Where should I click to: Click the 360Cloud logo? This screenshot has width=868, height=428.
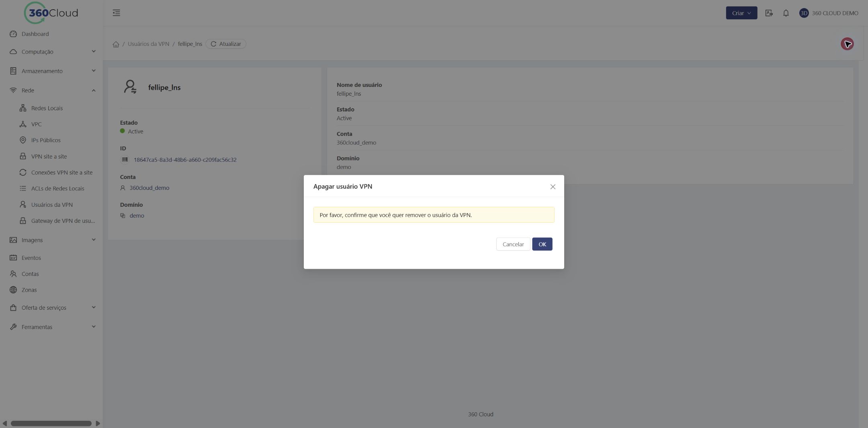click(51, 13)
